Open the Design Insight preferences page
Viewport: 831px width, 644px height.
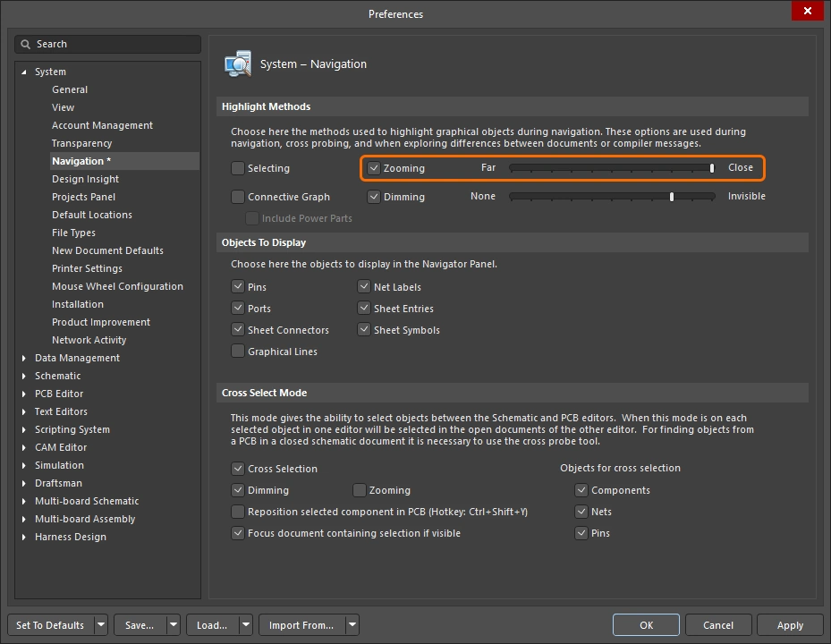pos(85,179)
